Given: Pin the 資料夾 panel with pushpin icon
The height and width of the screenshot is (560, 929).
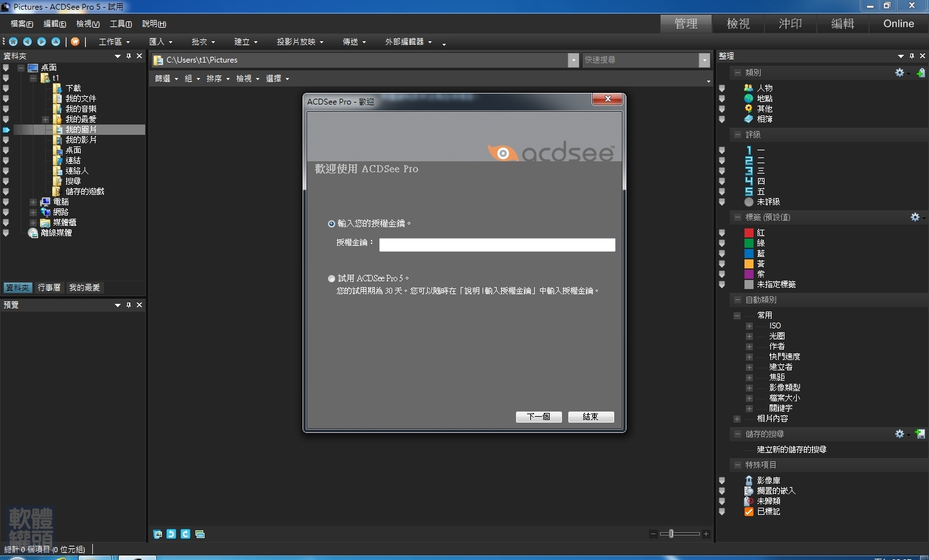Looking at the screenshot, I should tap(128, 56).
